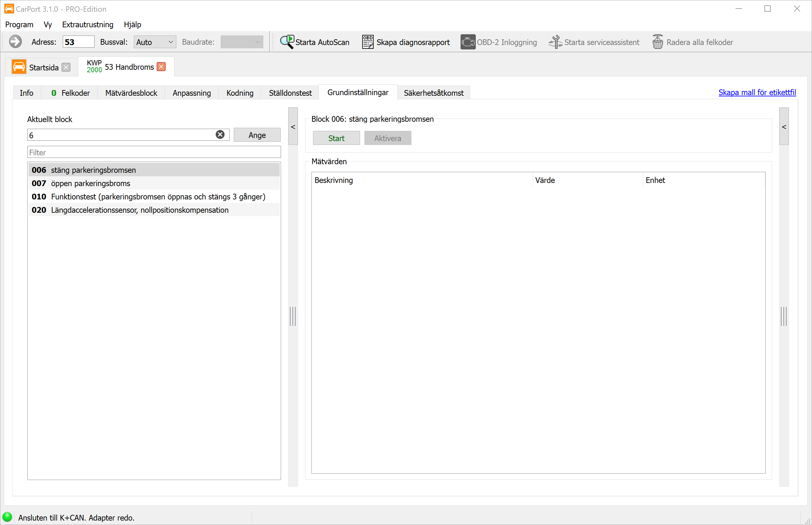Click the CarPort app icon in title bar
This screenshot has width=812, height=525.
[x=9, y=9]
